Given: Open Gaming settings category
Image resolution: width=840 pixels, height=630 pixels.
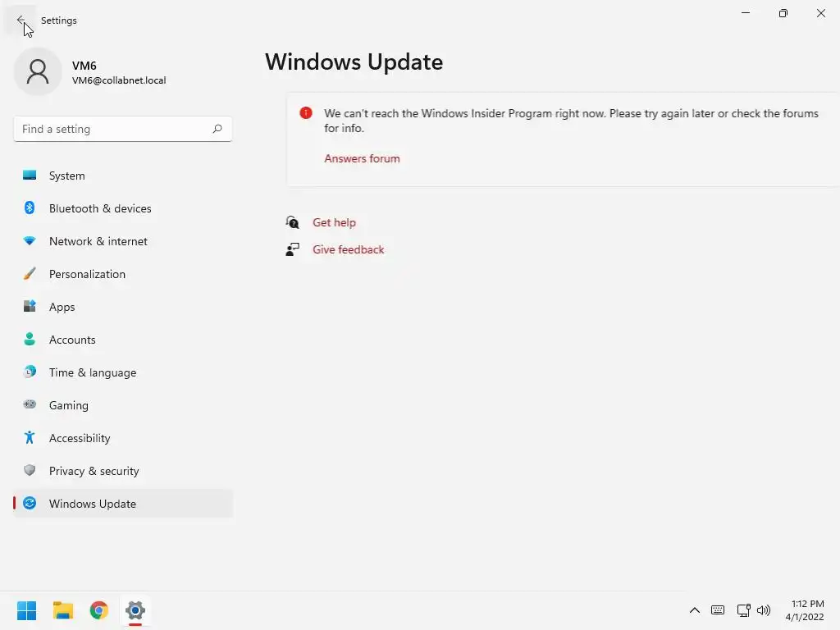Looking at the screenshot, I should pos(123,405).
